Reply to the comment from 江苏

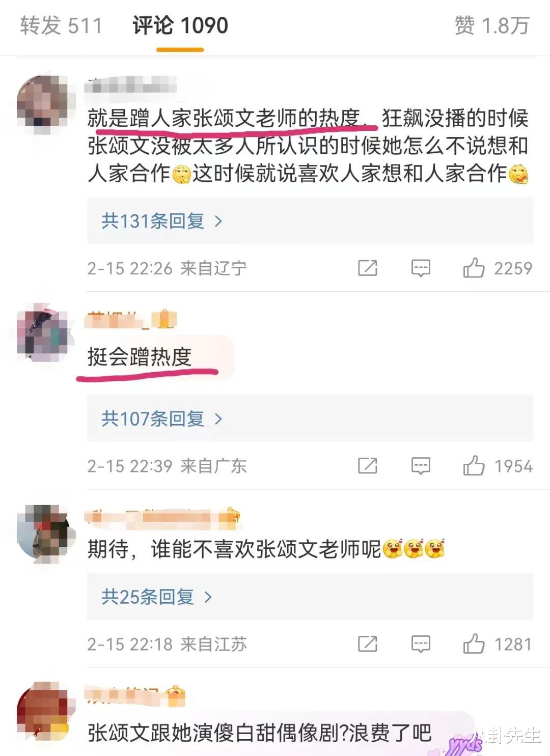421,644
